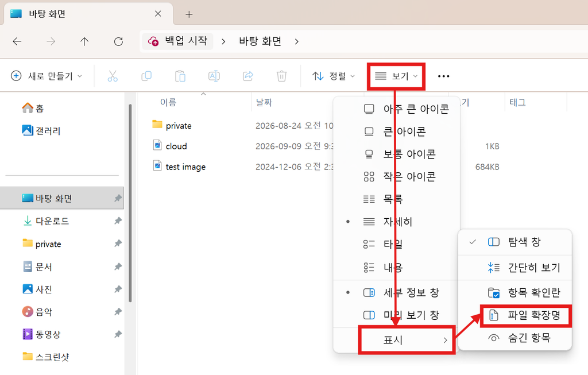Open 갤러리 in the navigation pane

coord(41,130)
